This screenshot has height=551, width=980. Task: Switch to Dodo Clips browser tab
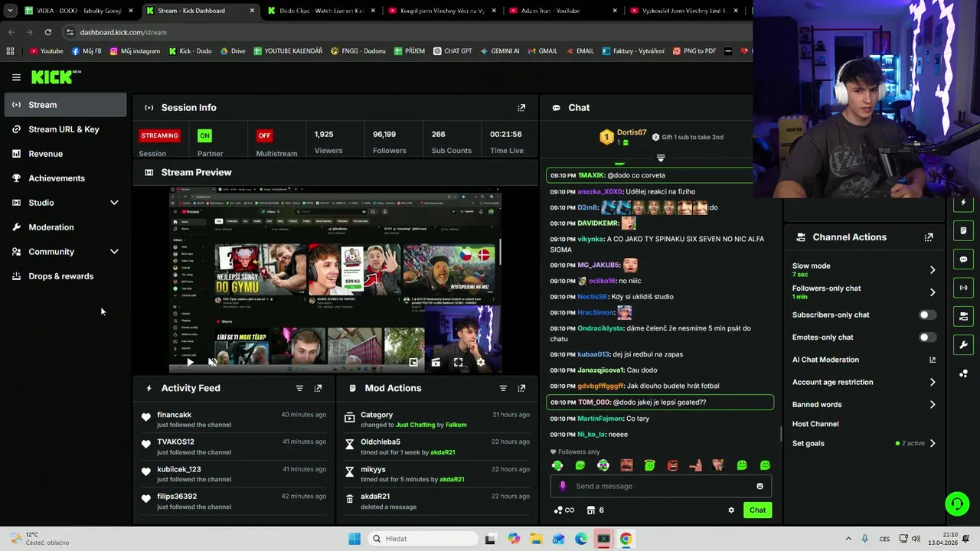320,11
